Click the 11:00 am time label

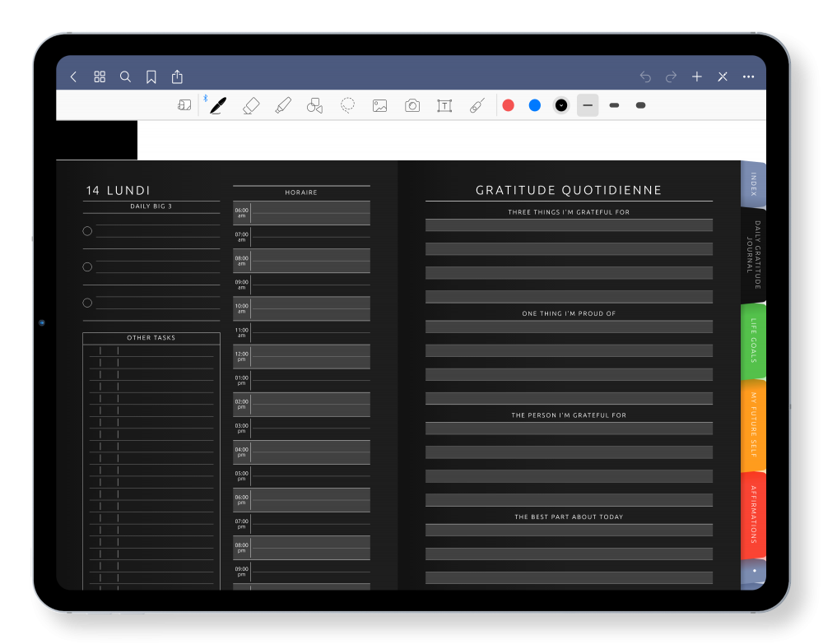tap(241, 332)
